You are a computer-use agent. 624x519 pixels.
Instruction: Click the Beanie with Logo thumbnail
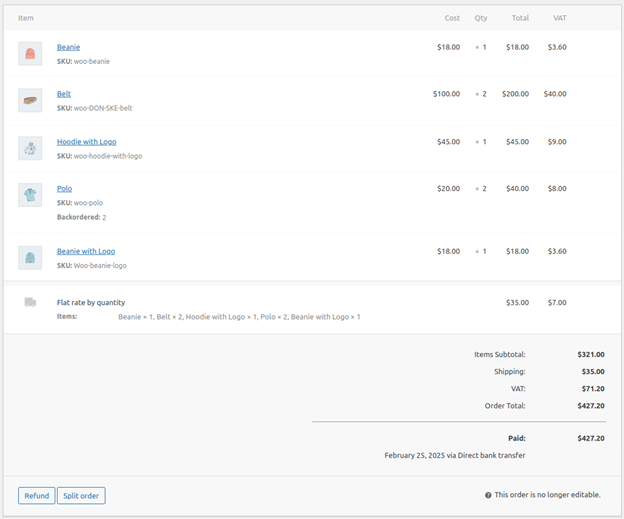click(x=30, y=258)
